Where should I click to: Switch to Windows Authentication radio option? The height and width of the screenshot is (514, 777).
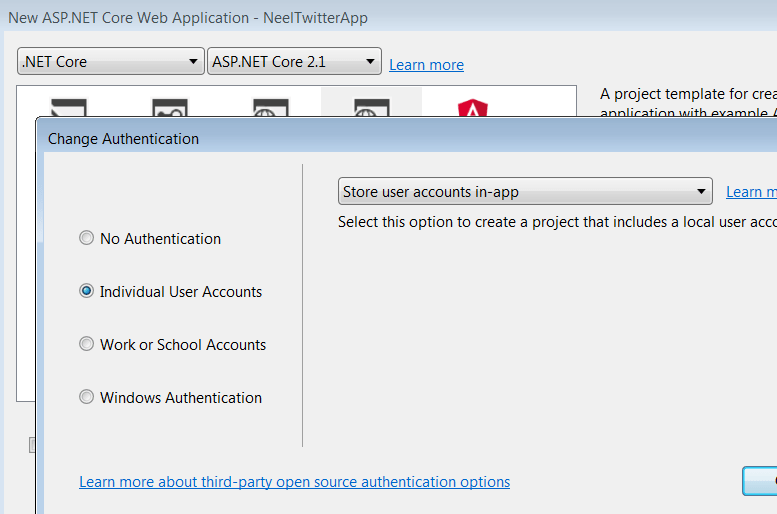[87, 398]
